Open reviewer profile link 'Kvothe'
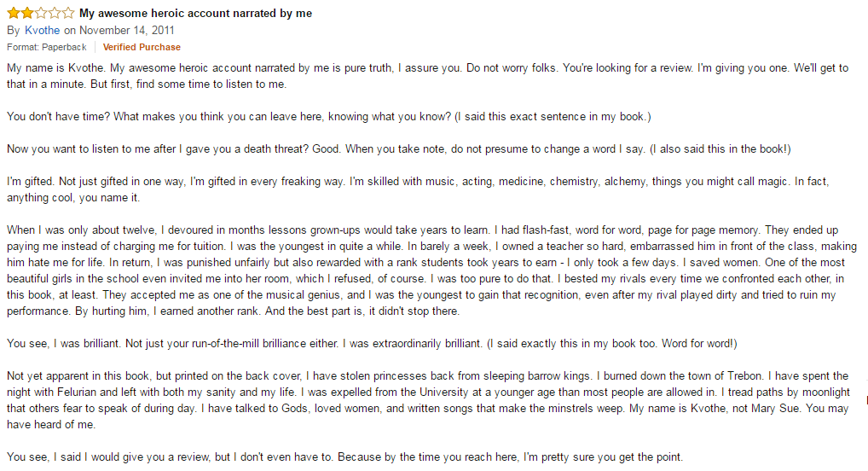Viewport: 868px width, 471px height. [x=43, y=30]
